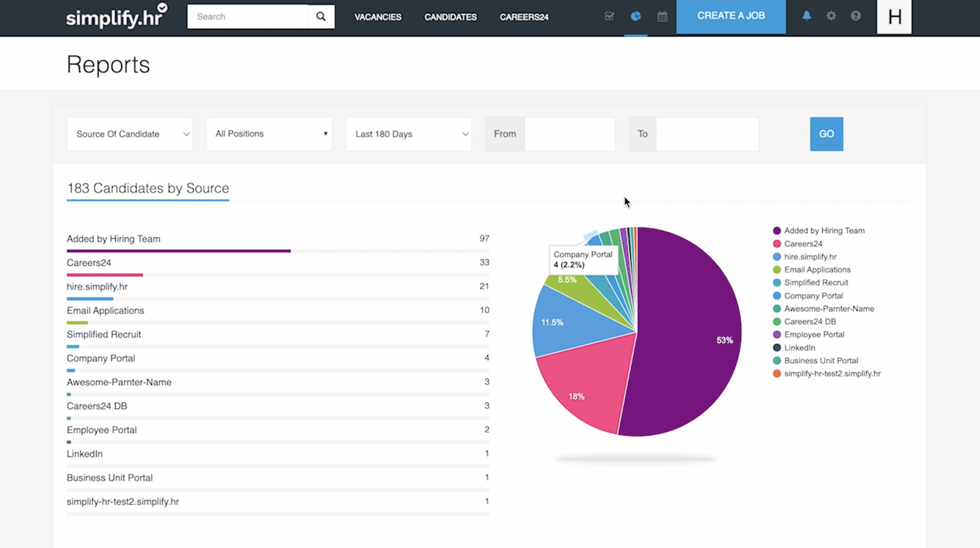Viewport: 980px width, 548px height.
Task: Click inside the From date field
Action: [570, 134]
